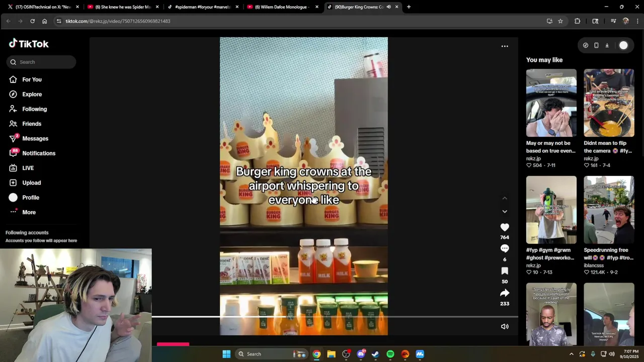The width and height of the screenshot is (644, 362).
Task: Click the 'Speedrunning free will' caption link
Action: tap(608, 254)
